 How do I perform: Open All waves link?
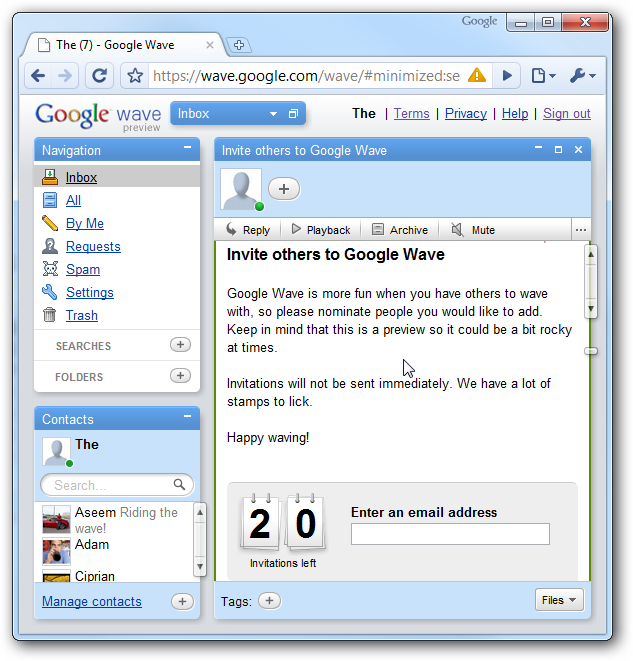point(73,200)
